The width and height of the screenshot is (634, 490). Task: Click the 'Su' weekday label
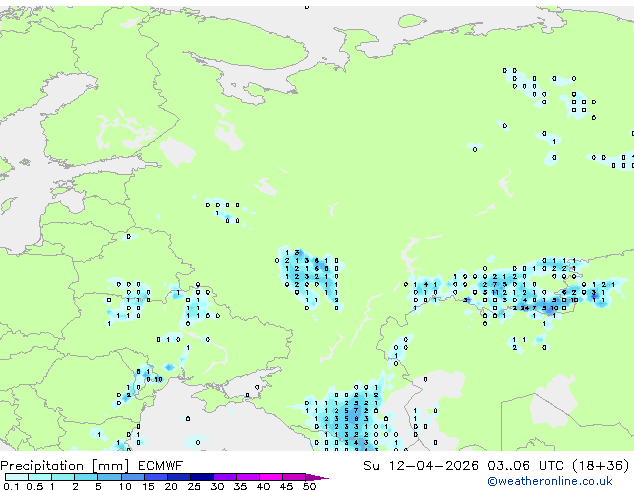click(372, 466)
